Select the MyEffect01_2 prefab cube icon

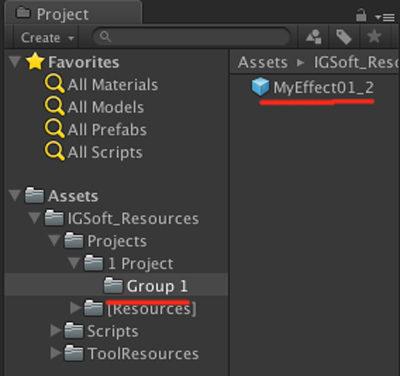[x=260, y=86]
